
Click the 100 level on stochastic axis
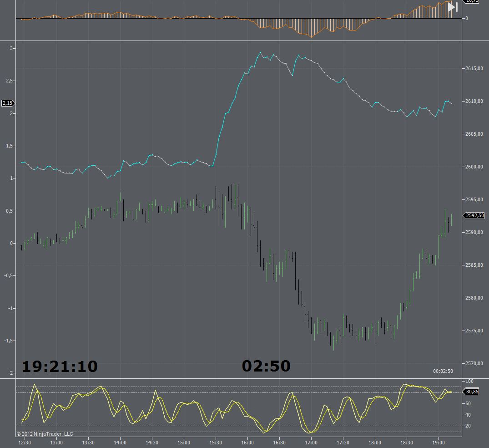(x=469, y=381)
